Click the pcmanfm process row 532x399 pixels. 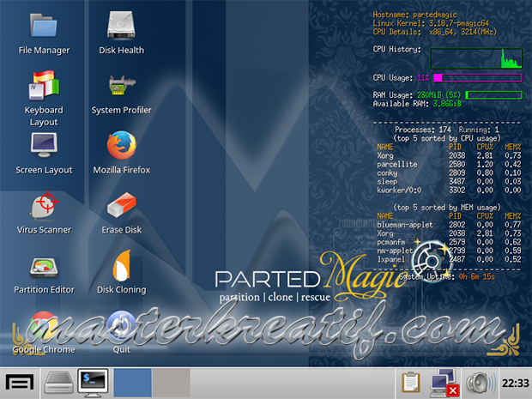click(x=449, y=242)
